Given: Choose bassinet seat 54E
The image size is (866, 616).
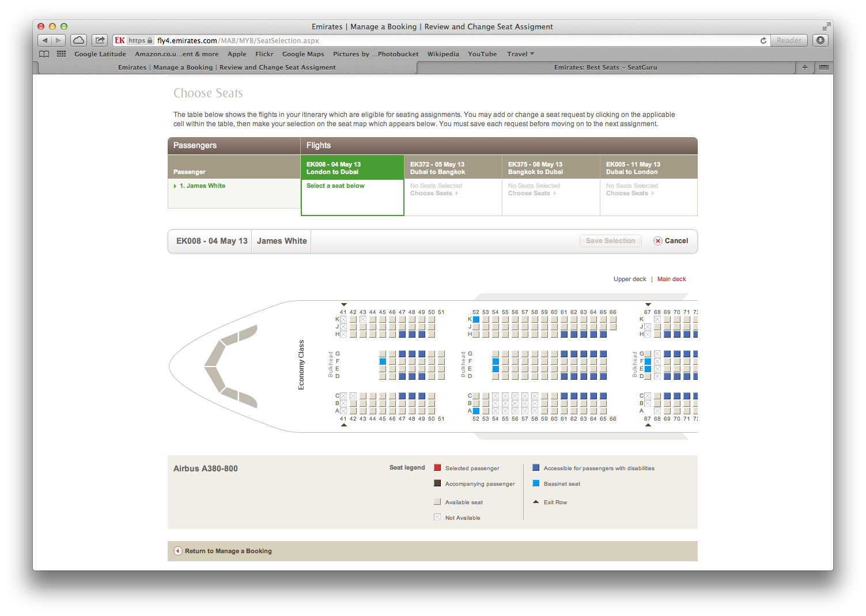Looking at the screenshot, I should click(x=496, y=369).
